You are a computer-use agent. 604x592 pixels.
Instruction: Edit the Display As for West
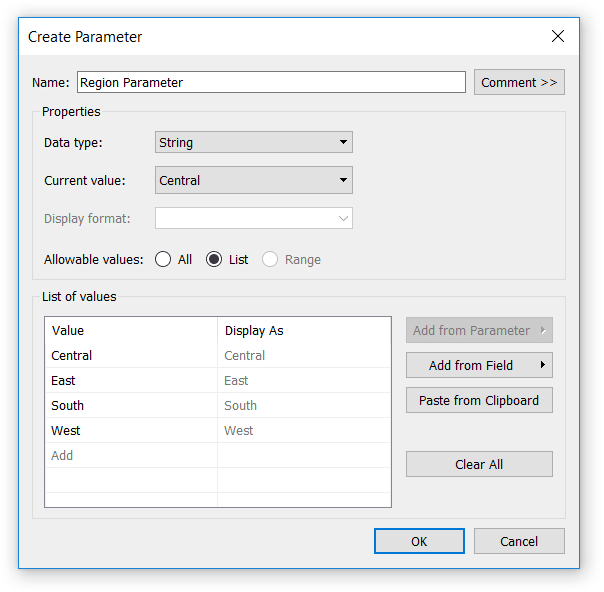click(303, 431)
